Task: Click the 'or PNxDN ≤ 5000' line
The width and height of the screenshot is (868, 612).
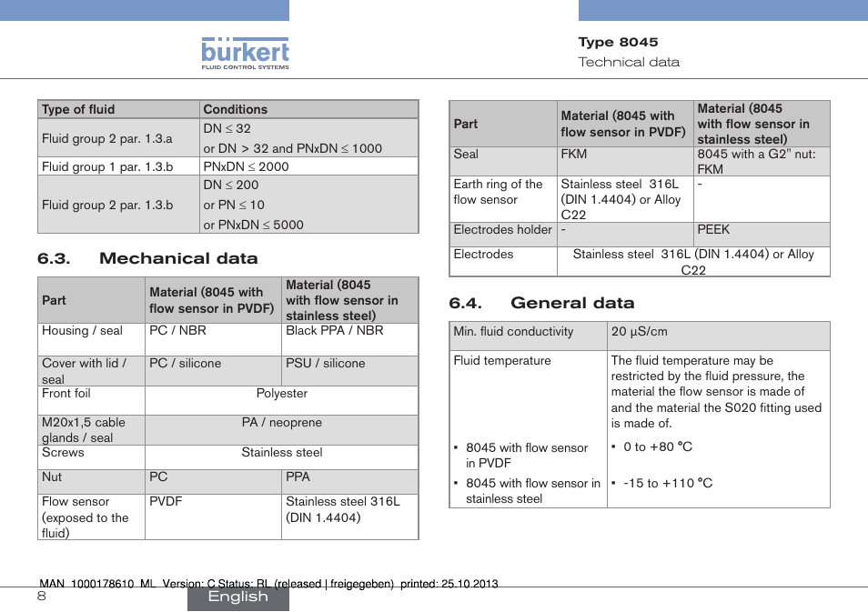Action: click(x=253, y=225)
